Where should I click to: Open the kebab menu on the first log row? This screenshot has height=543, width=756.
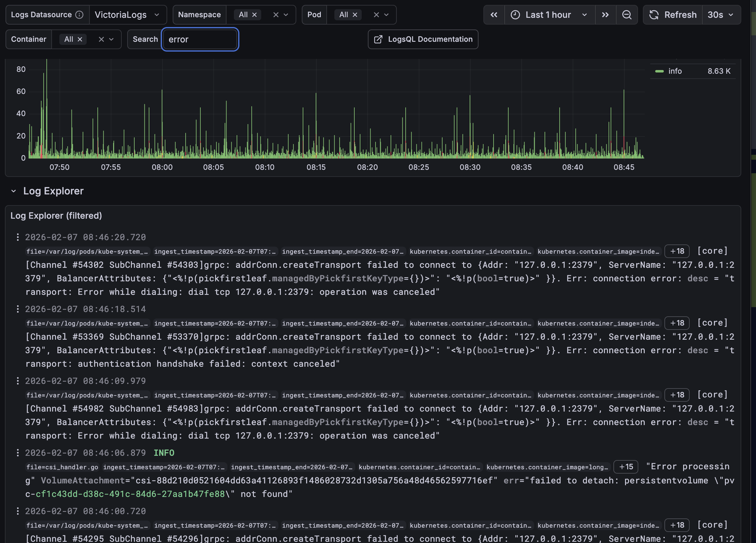pos(18,237)
